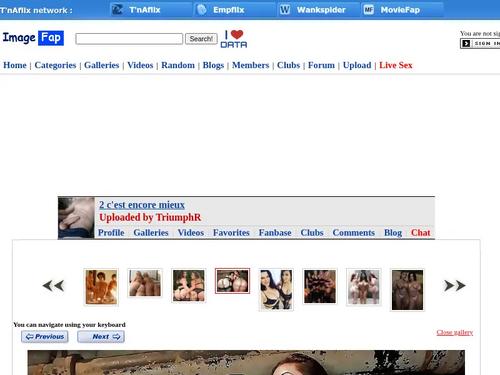This screenshot has height=375, width=500.
Task: Click the ImageFap site logo
Action: click(x=33, y=38)
